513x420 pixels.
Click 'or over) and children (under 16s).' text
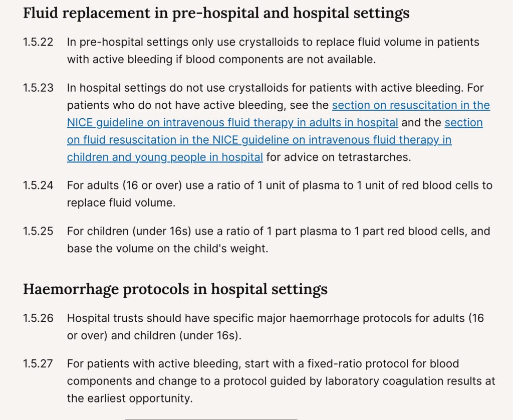click(154, 335)
